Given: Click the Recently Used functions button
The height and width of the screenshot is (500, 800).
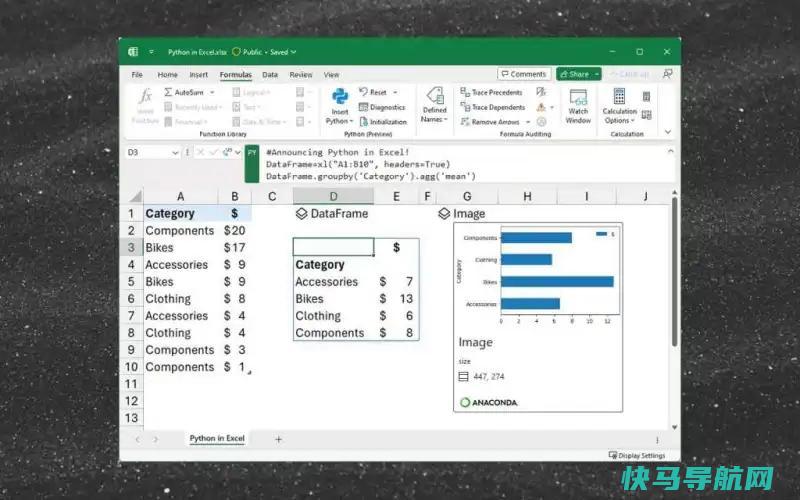Looking at the screenshot, I should tap(192, 107).
